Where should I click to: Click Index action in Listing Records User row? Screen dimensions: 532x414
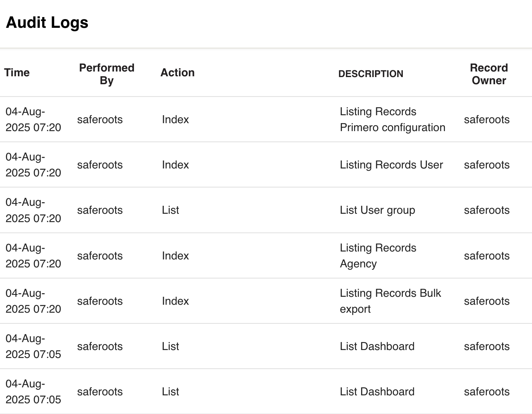point(175,165)
